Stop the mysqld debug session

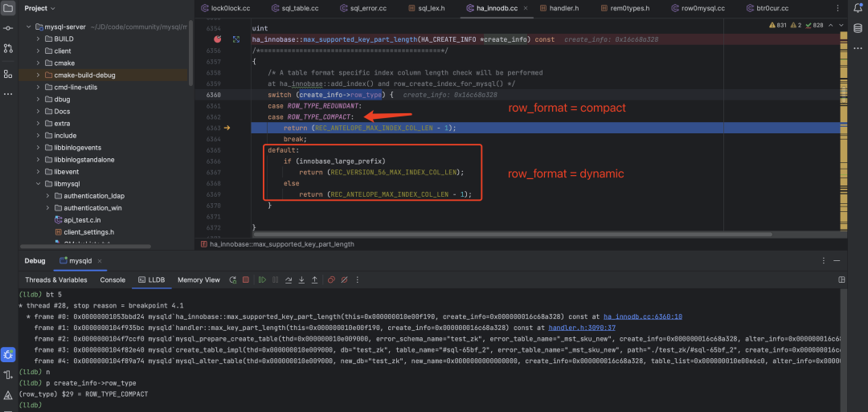[247, 279]
